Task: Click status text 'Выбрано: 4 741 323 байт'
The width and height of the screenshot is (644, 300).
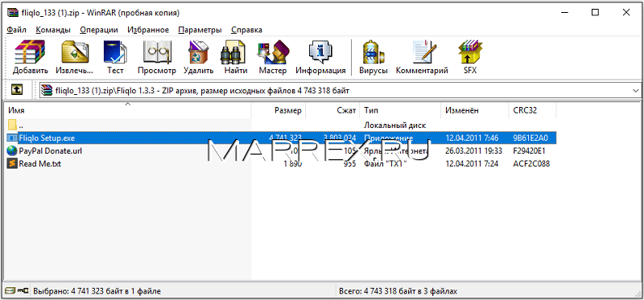Action: (x=97, y=291)
